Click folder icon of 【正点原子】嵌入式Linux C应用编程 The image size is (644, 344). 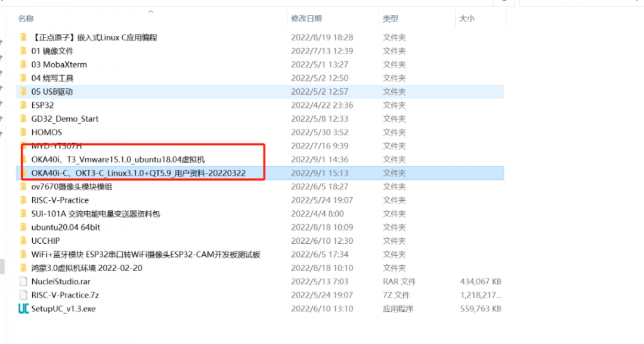click(x=23, y=38)
